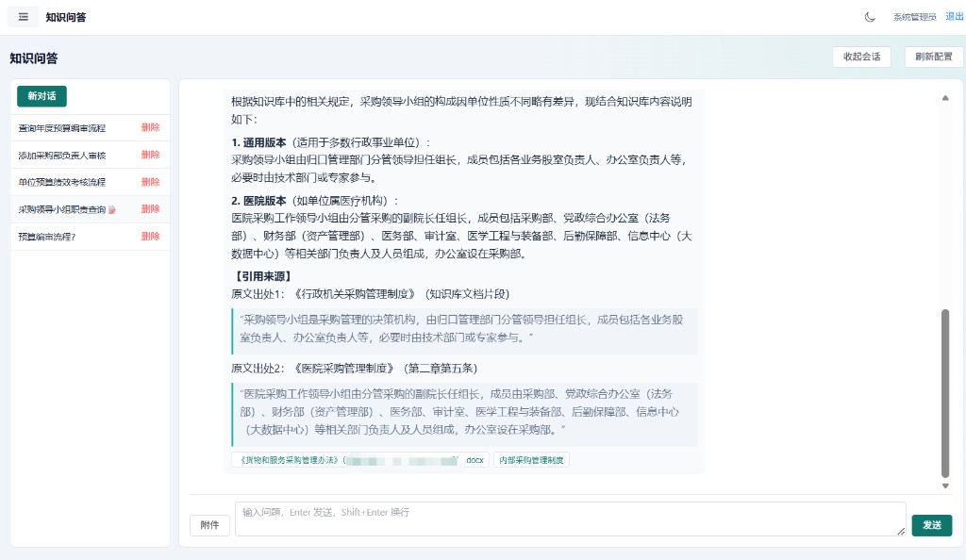Click the chat scrollbar thumb
Screen dimensions: 966x560
945,394
